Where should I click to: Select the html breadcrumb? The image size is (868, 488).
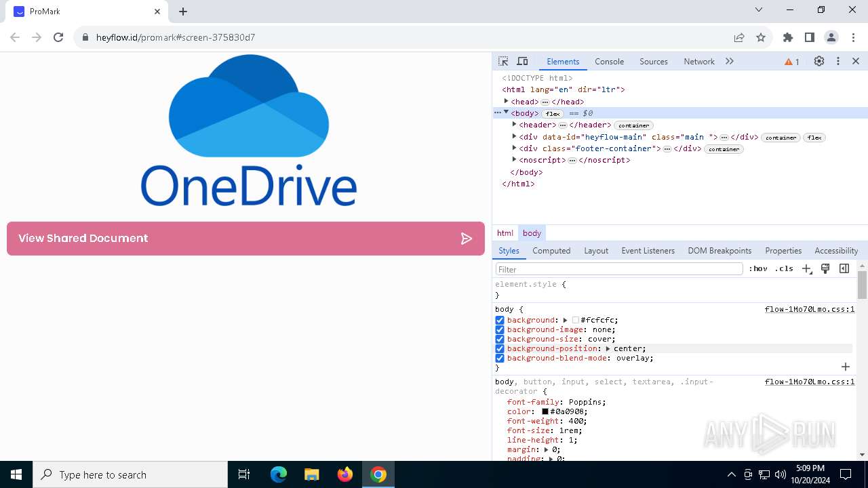point(505,233)
